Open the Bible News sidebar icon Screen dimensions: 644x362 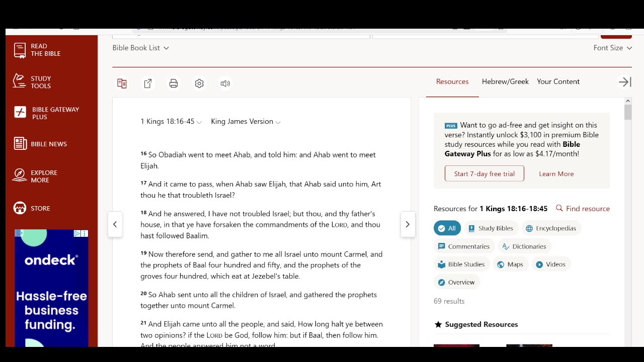click(20, 144)
